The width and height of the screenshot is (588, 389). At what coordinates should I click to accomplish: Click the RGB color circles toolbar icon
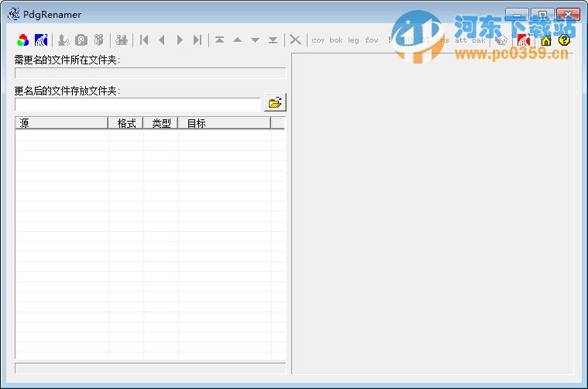[23, 40]
